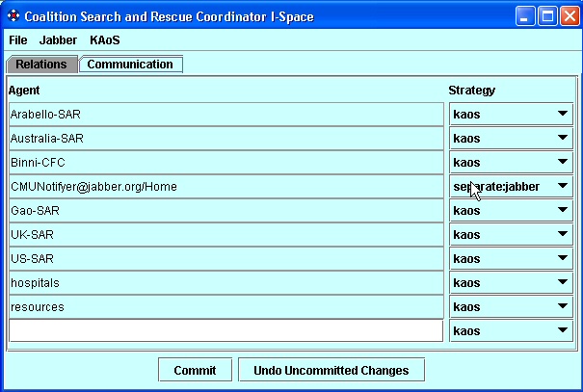Click the Commit button
Image resolution: width=583 pixels, height=392 pixels.
click(195, 370)
